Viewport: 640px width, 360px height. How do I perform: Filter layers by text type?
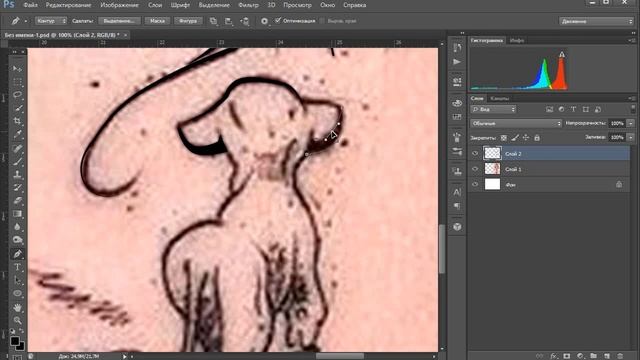click(x=573, y=109)
